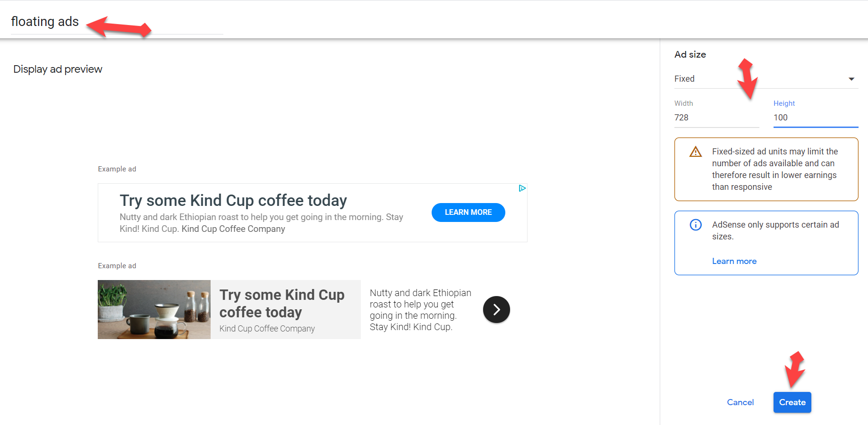Click the Fixed-sized ad units warning text
The height and width of the screenshot is (425, 868).
click(x=775, y=169)
